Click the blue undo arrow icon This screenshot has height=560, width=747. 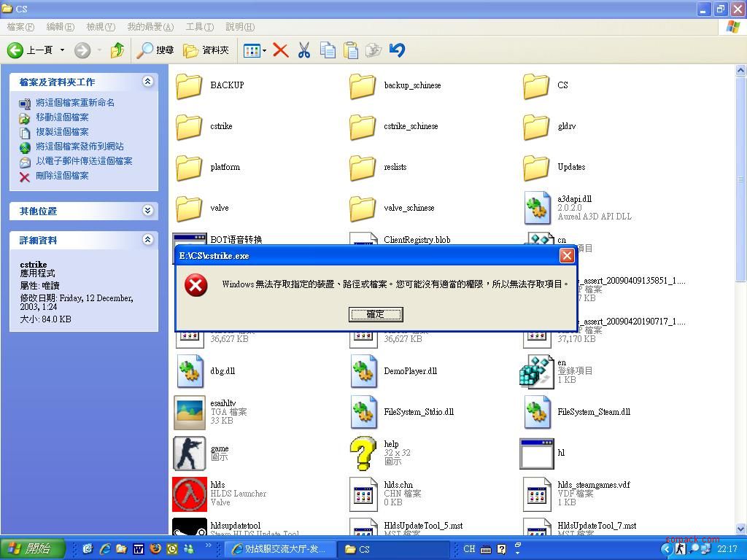point(397,50)
